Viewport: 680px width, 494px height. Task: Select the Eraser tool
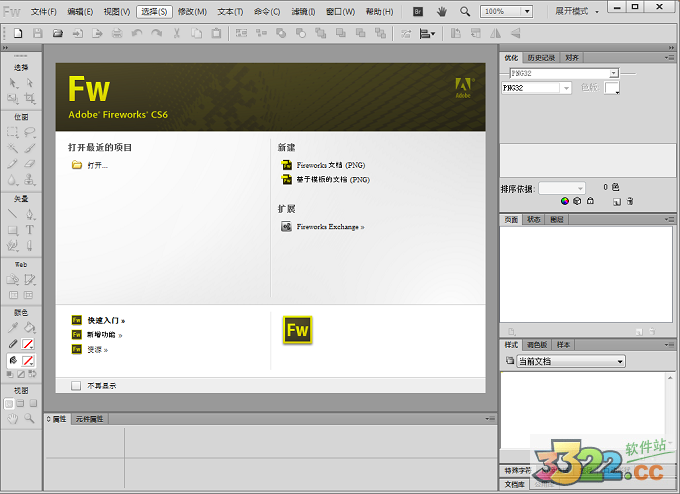point(29,164)
